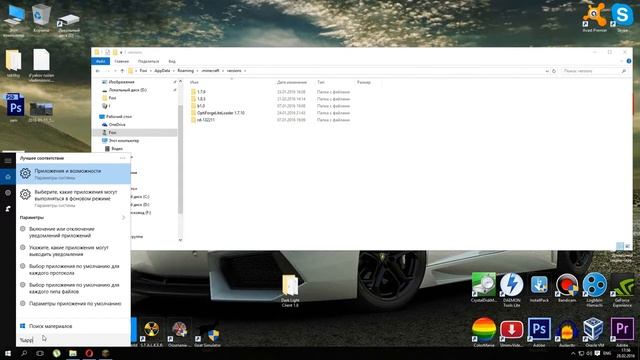
Task: Open the LogMeIn Hamachi shortcut
Action: 595,289
